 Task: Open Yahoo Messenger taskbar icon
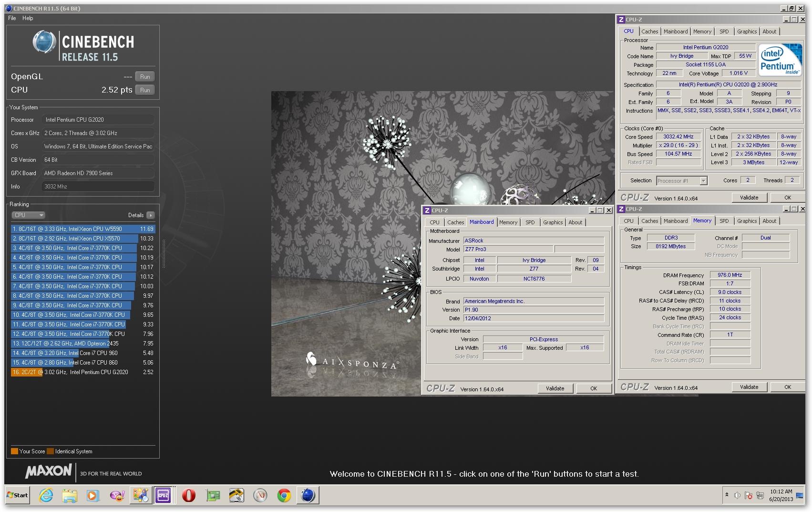tap(117, 495)
